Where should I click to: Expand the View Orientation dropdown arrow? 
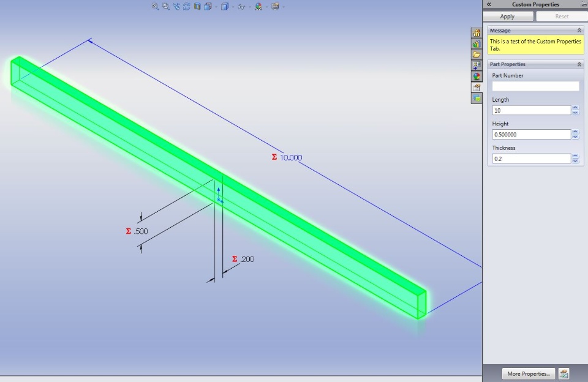point(216,7)
